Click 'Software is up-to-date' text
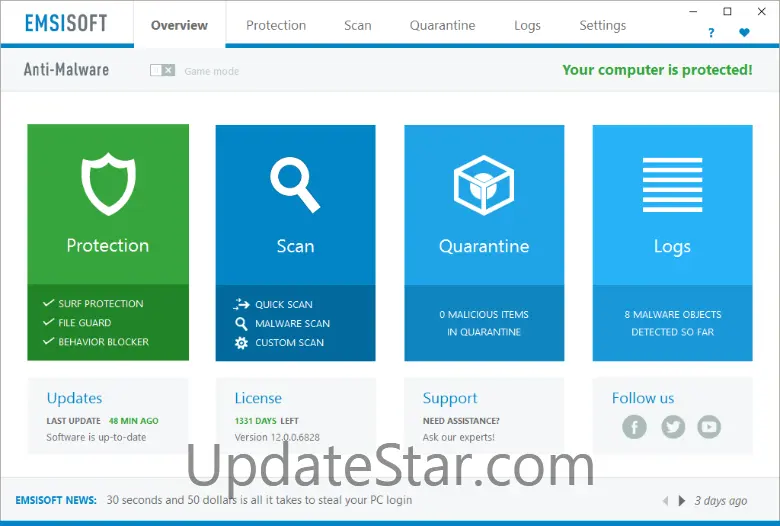Screen dimensions: 780x526 [x=96, y=437]
